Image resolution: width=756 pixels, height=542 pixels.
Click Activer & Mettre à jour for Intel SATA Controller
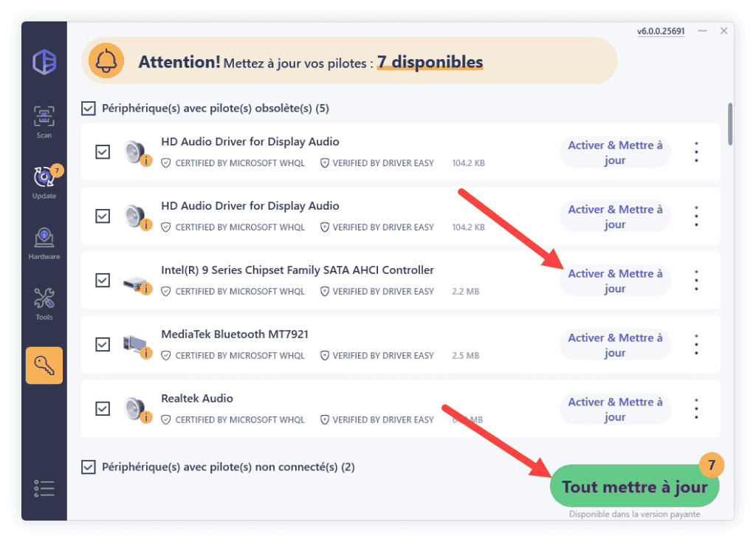click(615, 281)
